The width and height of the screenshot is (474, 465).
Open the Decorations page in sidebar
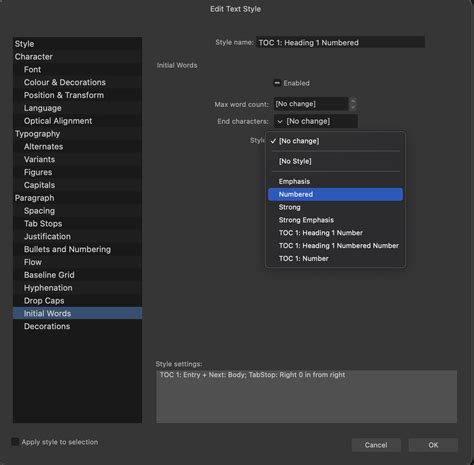tap(77, 326)
